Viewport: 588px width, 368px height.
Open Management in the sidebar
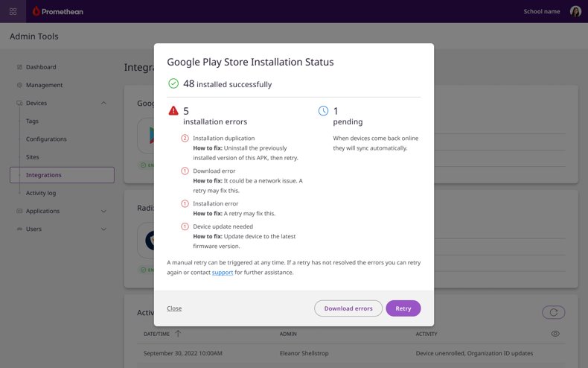(44, 85)
